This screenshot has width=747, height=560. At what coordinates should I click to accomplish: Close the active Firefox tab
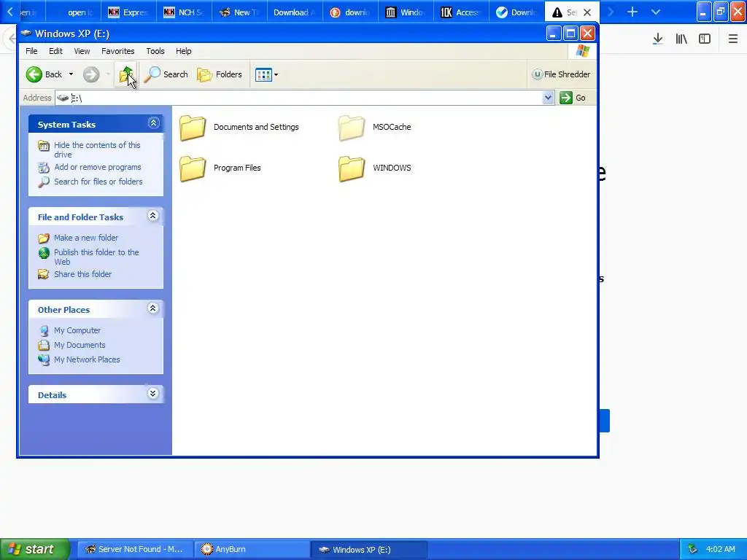587,12
